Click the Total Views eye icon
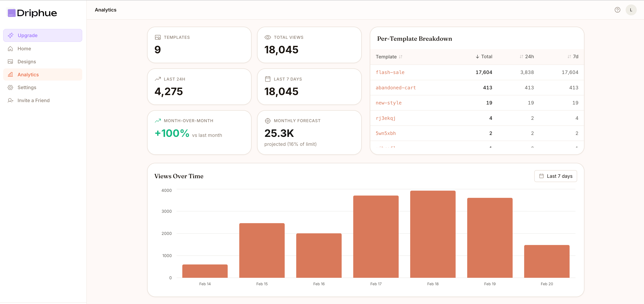Viewport: 644px width, 304px height. (x=268, y=38)
